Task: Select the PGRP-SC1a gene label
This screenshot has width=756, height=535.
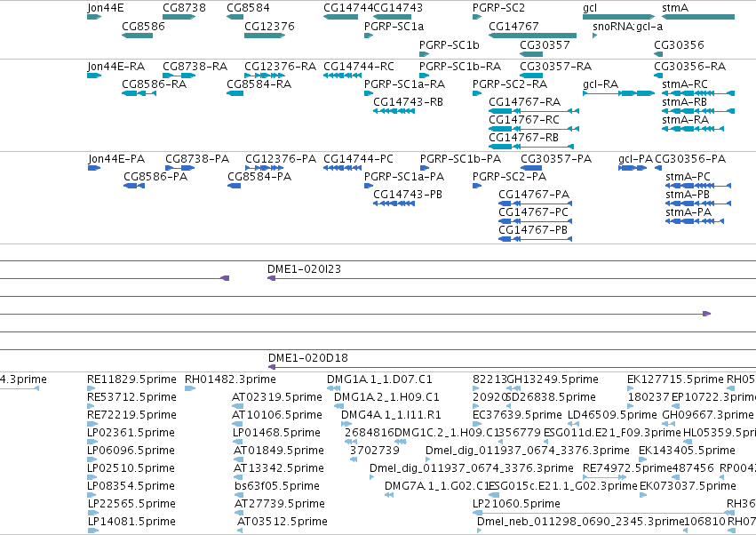Action: point(394,26)
